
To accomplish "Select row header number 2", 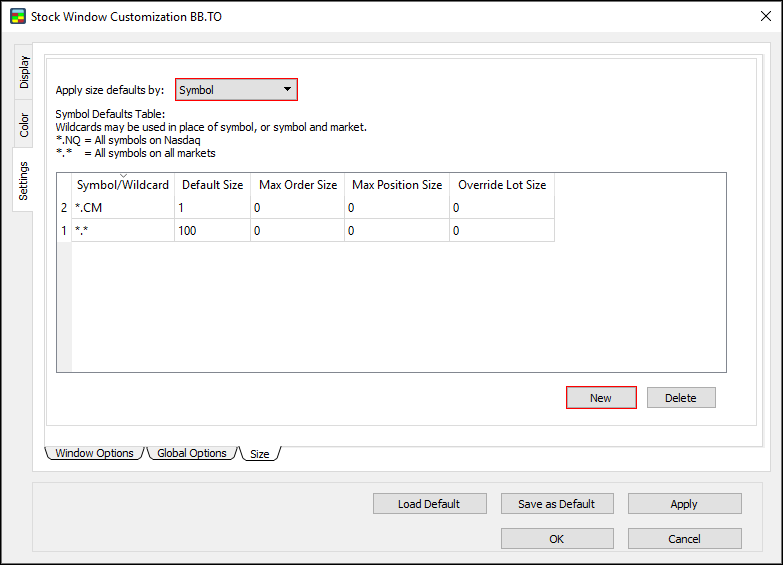I will pos(64,208).
